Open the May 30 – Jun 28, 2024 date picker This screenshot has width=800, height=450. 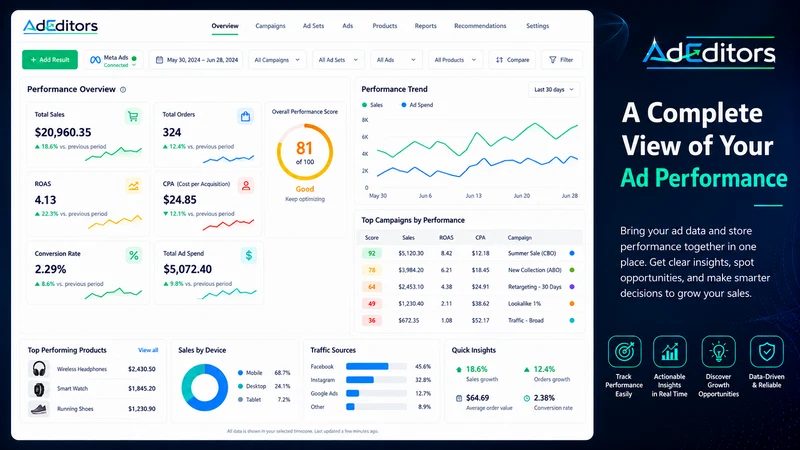pos(197,60)
